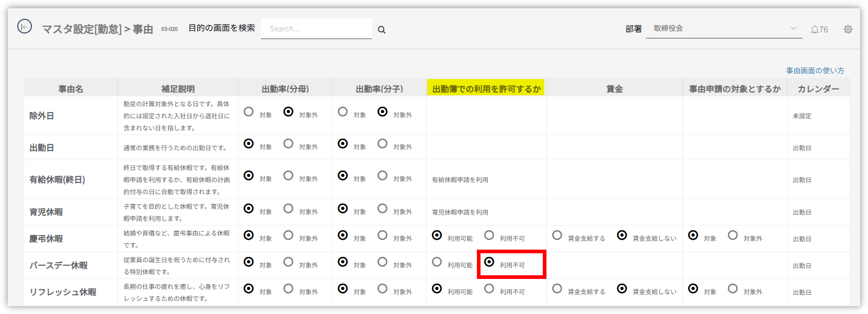Click the search magnifier icon

382,30
